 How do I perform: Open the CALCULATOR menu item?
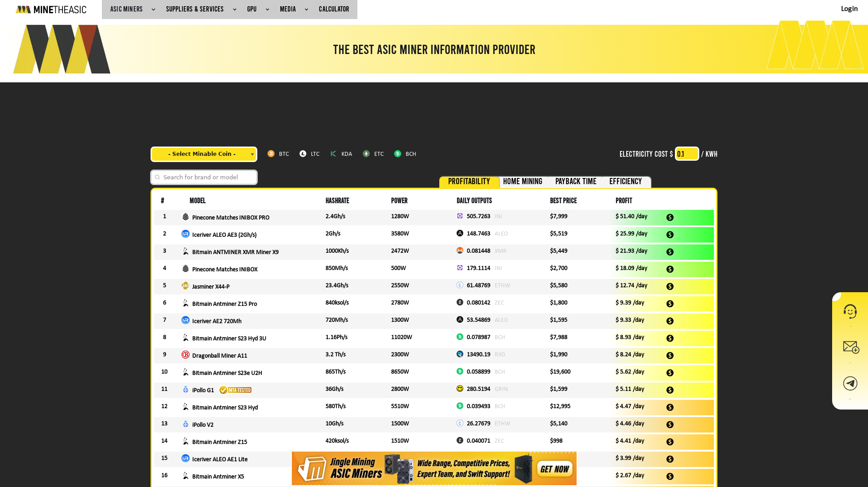(334, 9)
